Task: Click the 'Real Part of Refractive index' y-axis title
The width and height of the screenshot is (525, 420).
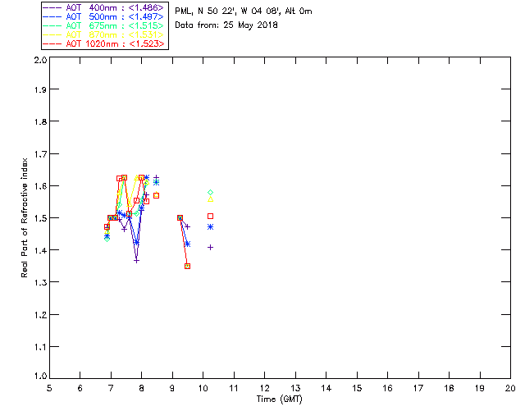Action: (24, 217)
